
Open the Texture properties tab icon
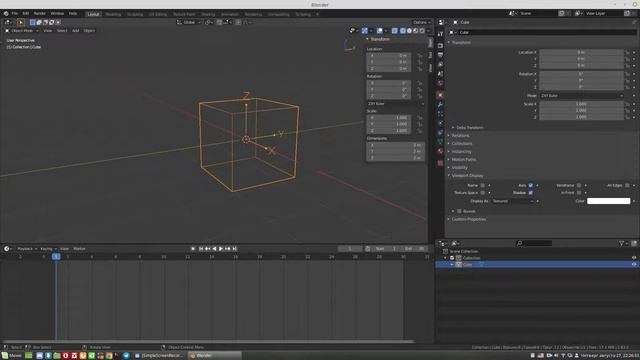[440, 163]
